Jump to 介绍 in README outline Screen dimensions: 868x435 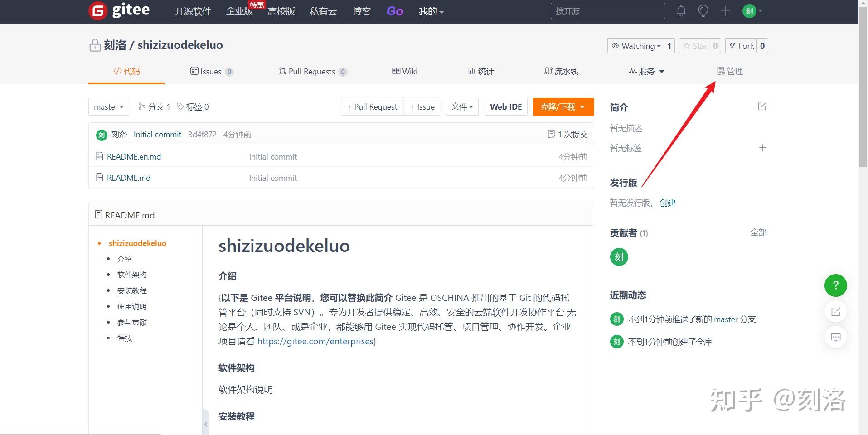coord(125,259)
